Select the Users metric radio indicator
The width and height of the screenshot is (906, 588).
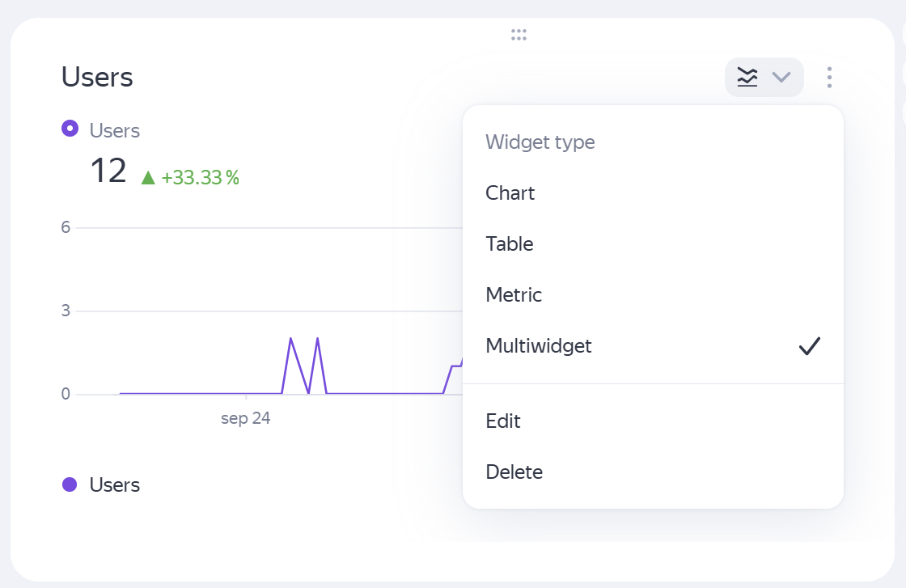click(70, 128)
